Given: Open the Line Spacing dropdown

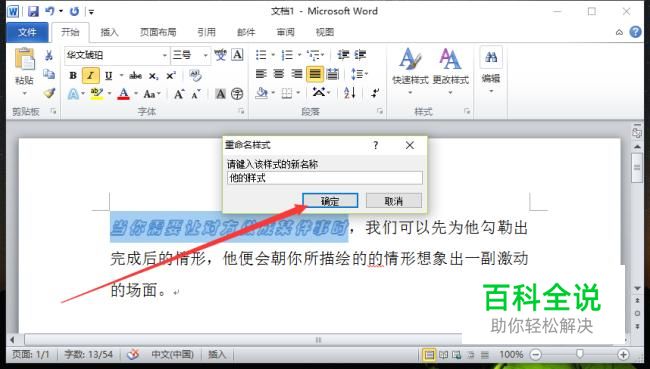Looking at the screenshot, I should pos(359,74).
